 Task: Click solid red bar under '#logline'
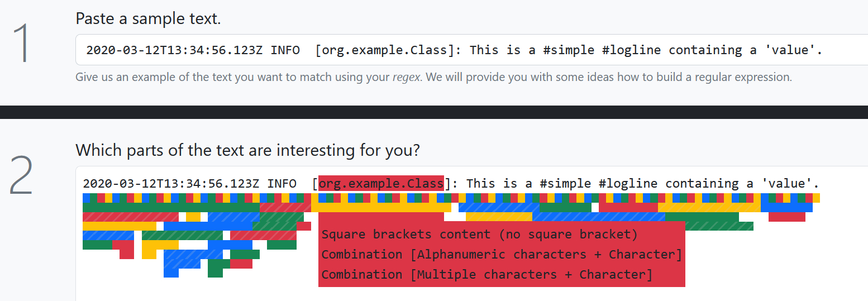[628, 207]
